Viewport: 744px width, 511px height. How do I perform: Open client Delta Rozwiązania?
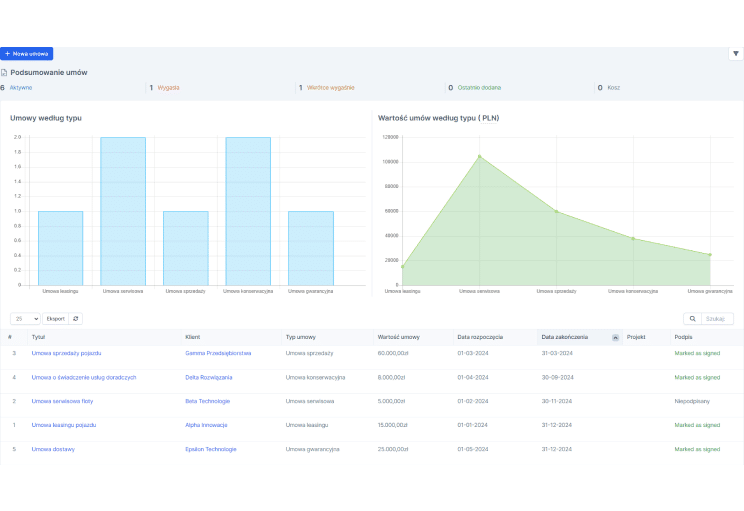213,377
